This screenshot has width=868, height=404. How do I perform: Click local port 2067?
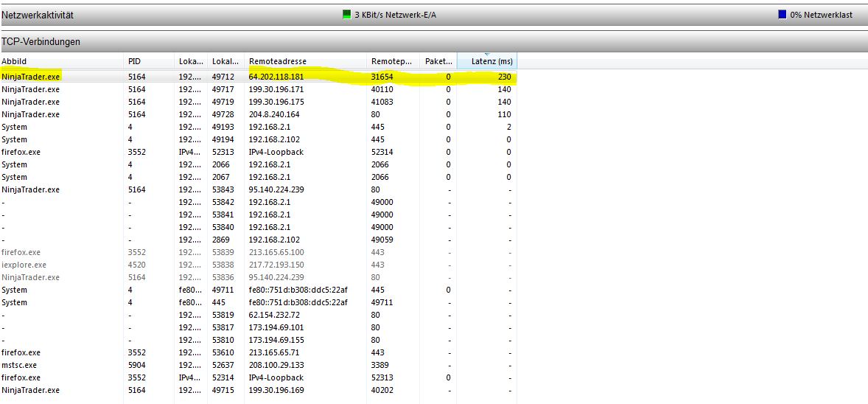point(221,178)
